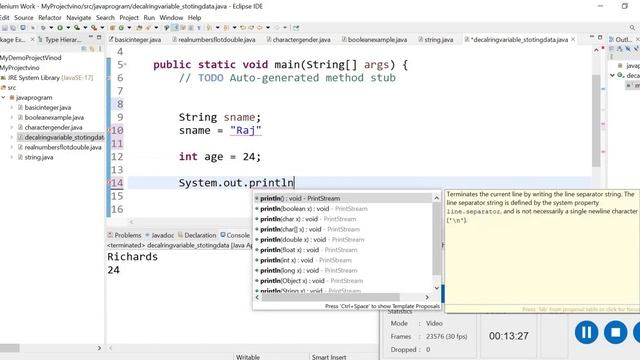Click proposal list scroll-down arrow
Viewport: 640px width, 360px height.
(436, 288)
